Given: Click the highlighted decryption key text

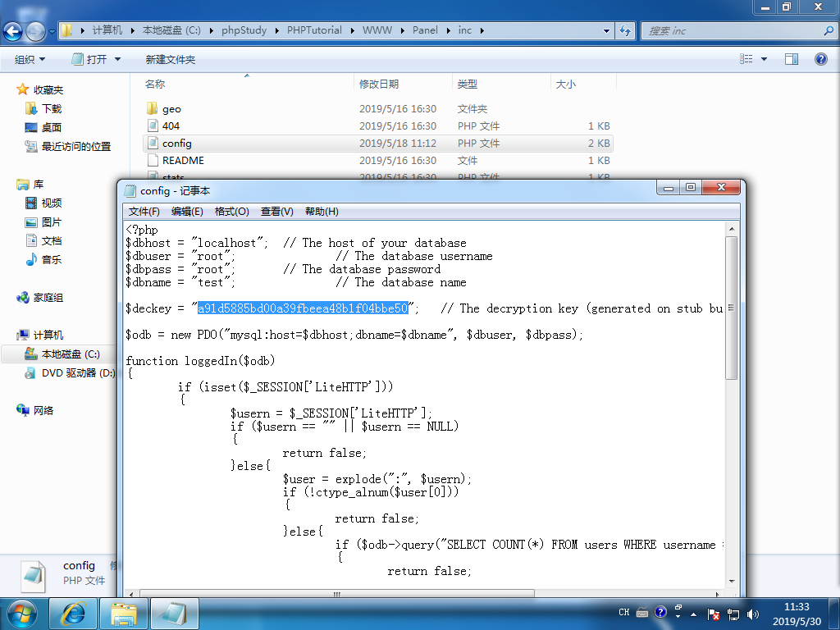Looking at the screenshot, I should point(304,308).
